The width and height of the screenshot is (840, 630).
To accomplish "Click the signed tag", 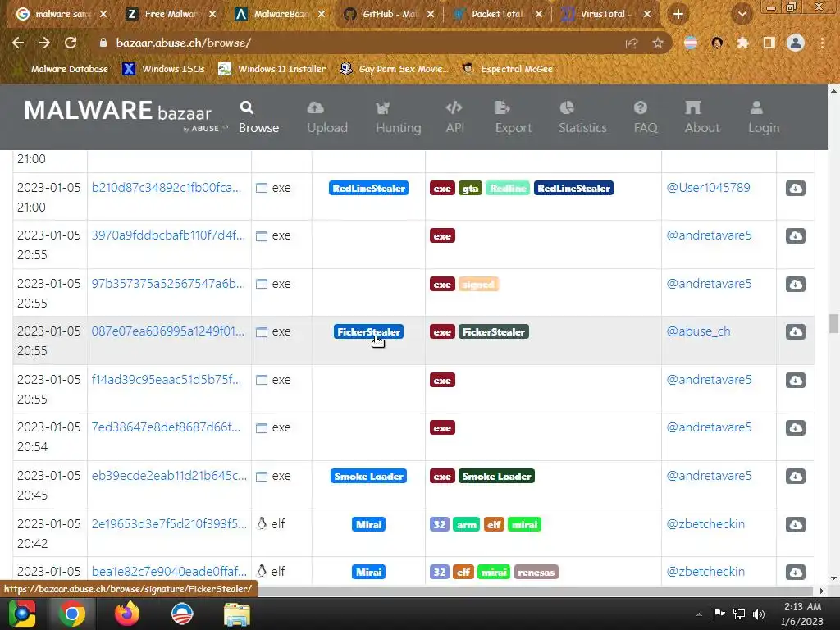I will point(478,284).
